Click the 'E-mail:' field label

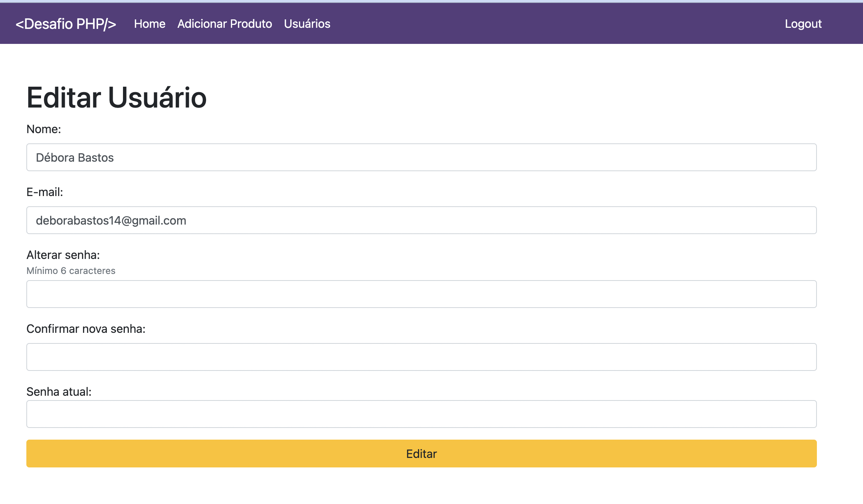click(x=45, y=192)
